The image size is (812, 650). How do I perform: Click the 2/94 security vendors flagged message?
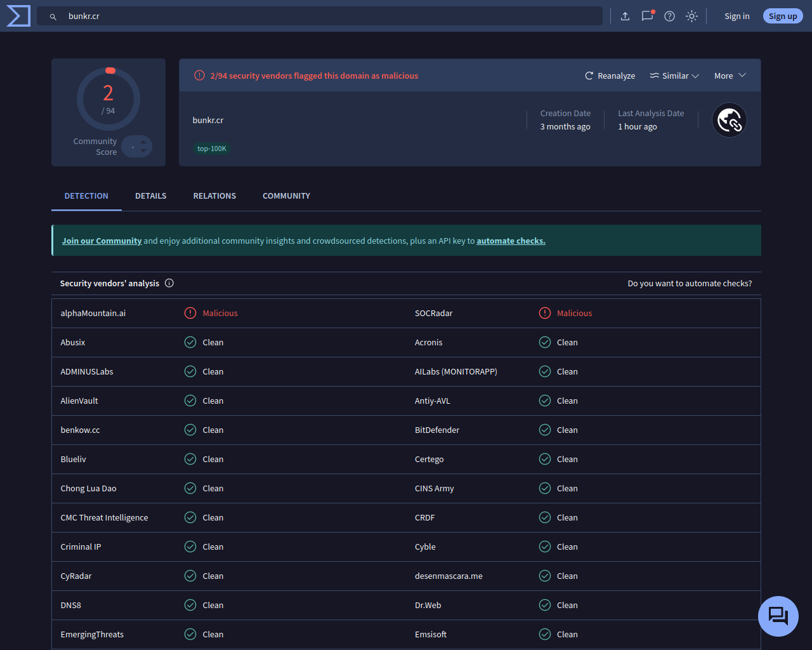[314, 76]
